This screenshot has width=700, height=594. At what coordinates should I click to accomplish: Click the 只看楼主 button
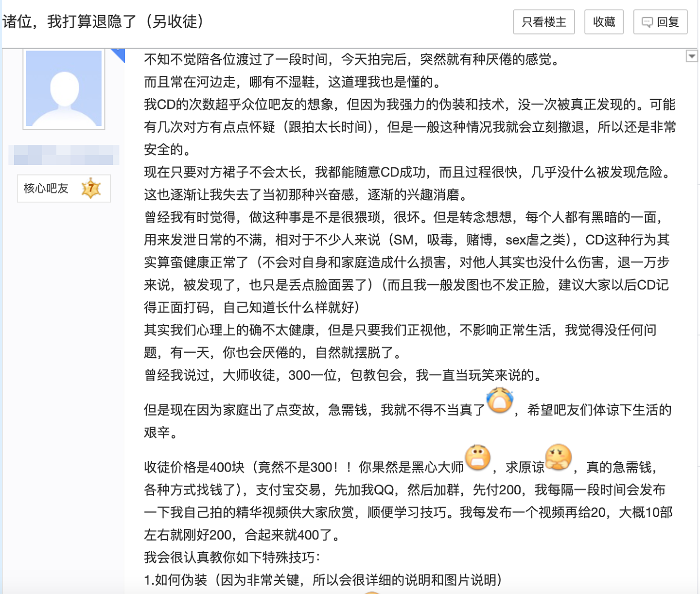(543, 22)
